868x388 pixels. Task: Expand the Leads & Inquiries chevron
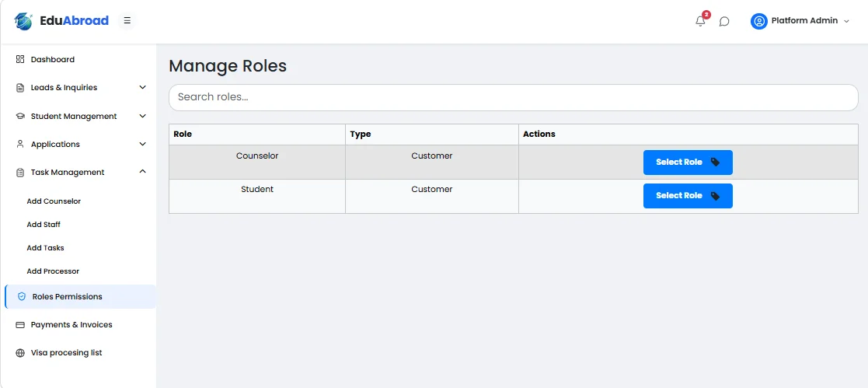point(142,88)
